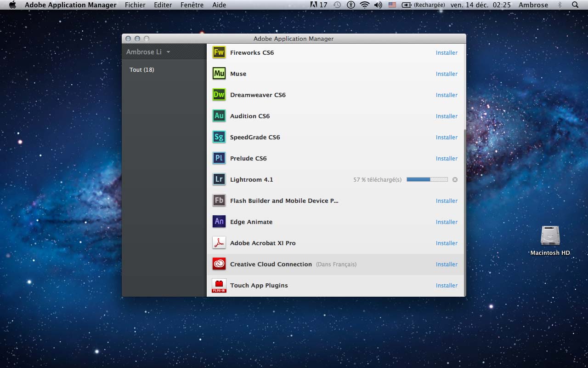The width and height of the screenshot is (588, 368).
Task: Open the Spotlight search icon
Action: pos(575,5)
